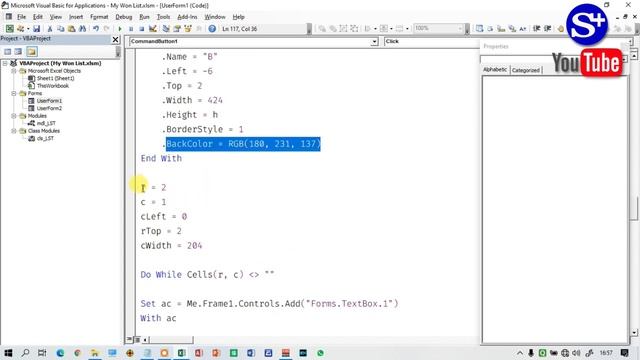This screenshot has height=360, width=640.
Task: Click the taskbar Search magnifier icon
Action: tap(25, 353)
